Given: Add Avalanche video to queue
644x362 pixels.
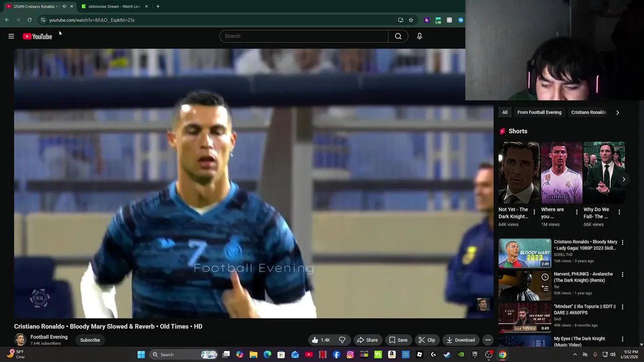Looking at the screenshot, I should coord(545,288).
